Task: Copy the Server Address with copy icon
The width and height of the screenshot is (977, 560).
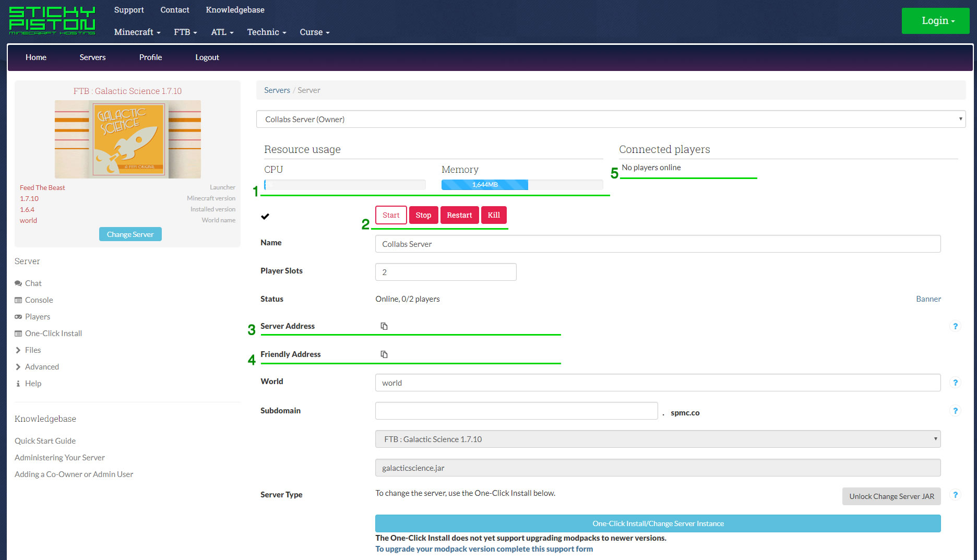Action: point(384,326)
